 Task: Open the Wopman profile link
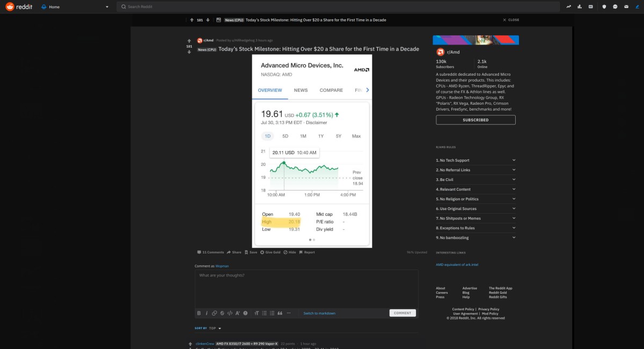(x=222, y=266)
